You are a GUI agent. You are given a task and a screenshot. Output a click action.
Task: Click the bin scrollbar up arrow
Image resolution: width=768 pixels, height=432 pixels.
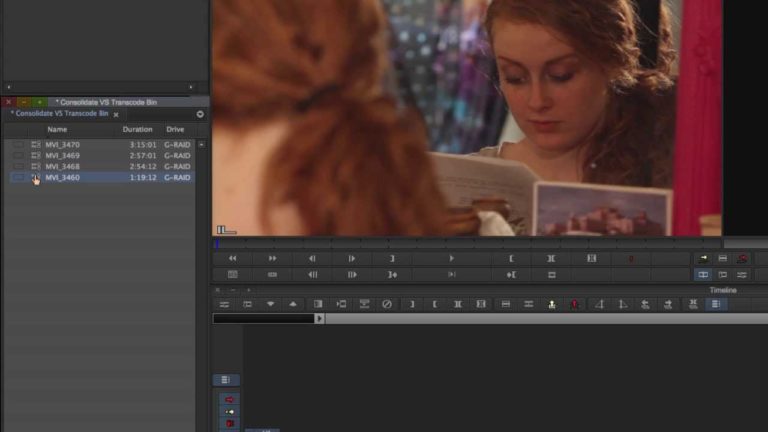(x=201, y=145)
